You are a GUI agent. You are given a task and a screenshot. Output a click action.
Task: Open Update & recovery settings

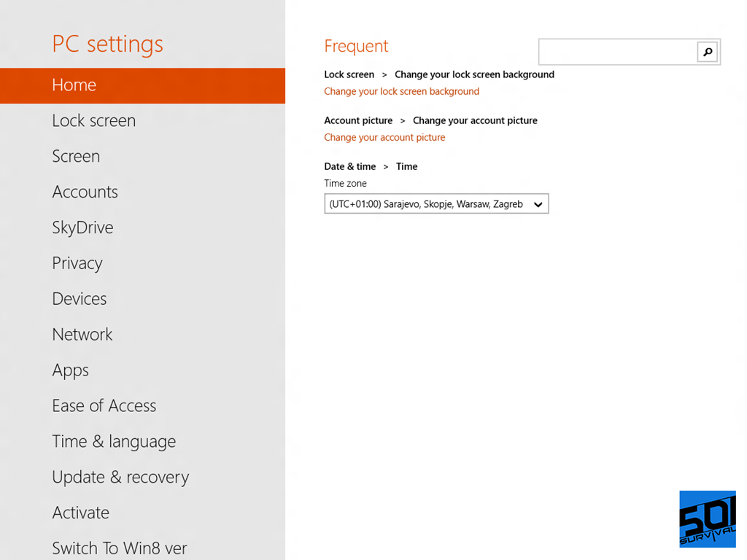point(120,477)
